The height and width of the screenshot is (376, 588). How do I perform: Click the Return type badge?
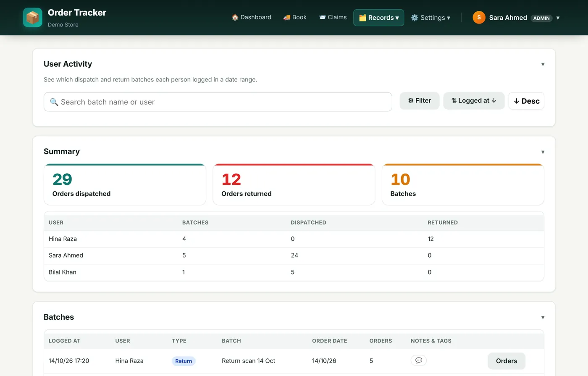[184, 361]
